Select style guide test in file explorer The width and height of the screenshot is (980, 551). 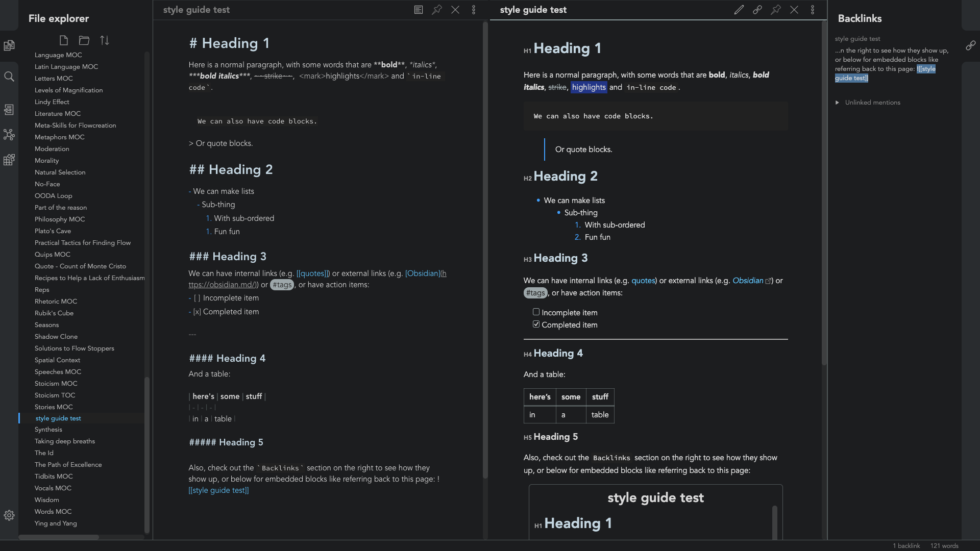pyautogui.click(x=58, y=418)
